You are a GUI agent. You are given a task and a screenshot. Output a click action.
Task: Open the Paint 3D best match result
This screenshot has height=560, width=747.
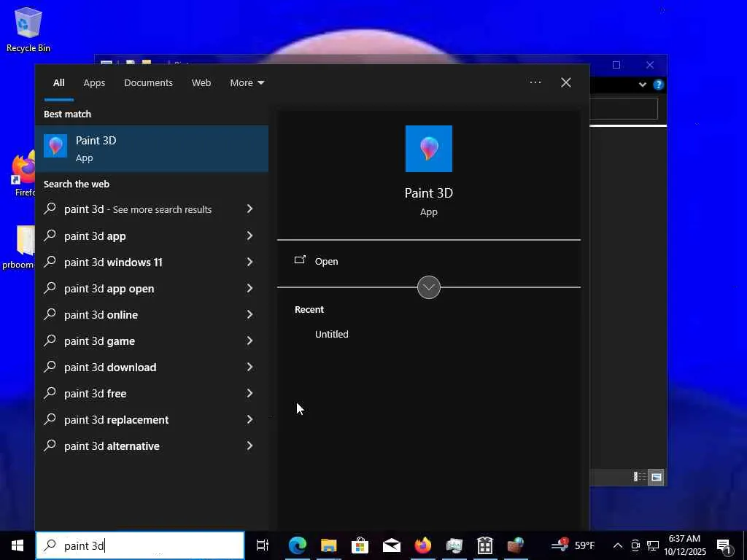pos(152,149)
